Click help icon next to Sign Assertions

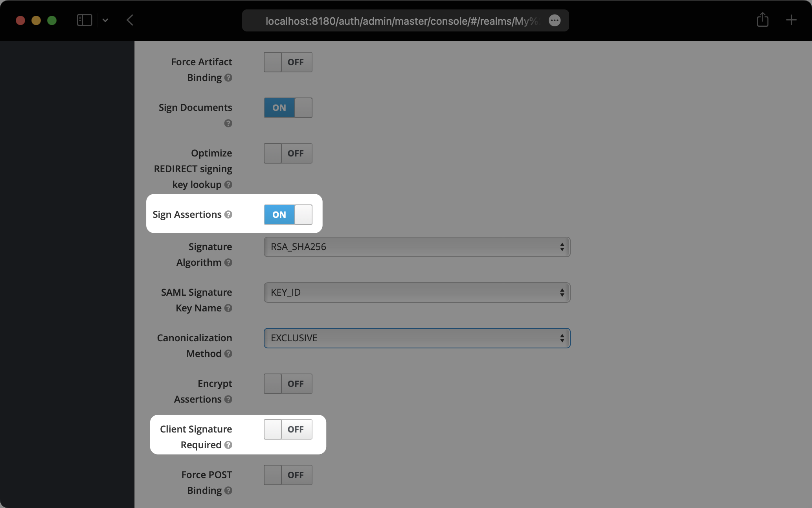point(228,215)
